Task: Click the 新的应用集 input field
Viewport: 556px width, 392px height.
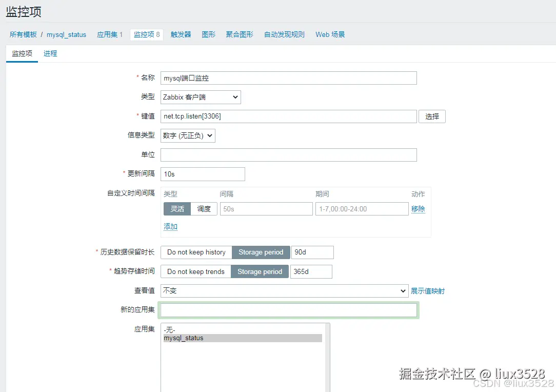Action: (287, 310)
